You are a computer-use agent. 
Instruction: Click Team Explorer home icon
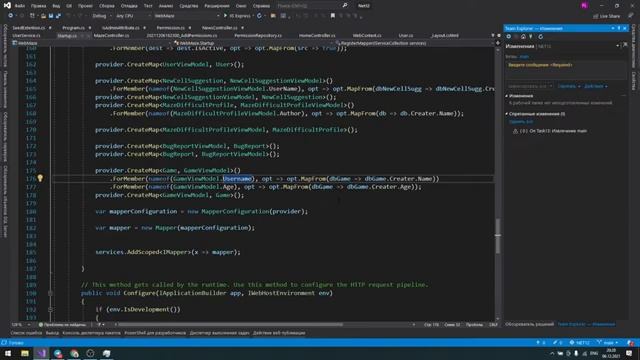click(523, 37)
